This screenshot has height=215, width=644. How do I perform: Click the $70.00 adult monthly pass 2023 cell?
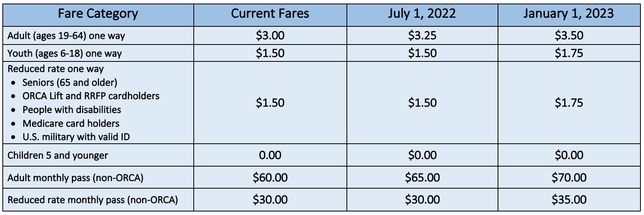[569, 178]
